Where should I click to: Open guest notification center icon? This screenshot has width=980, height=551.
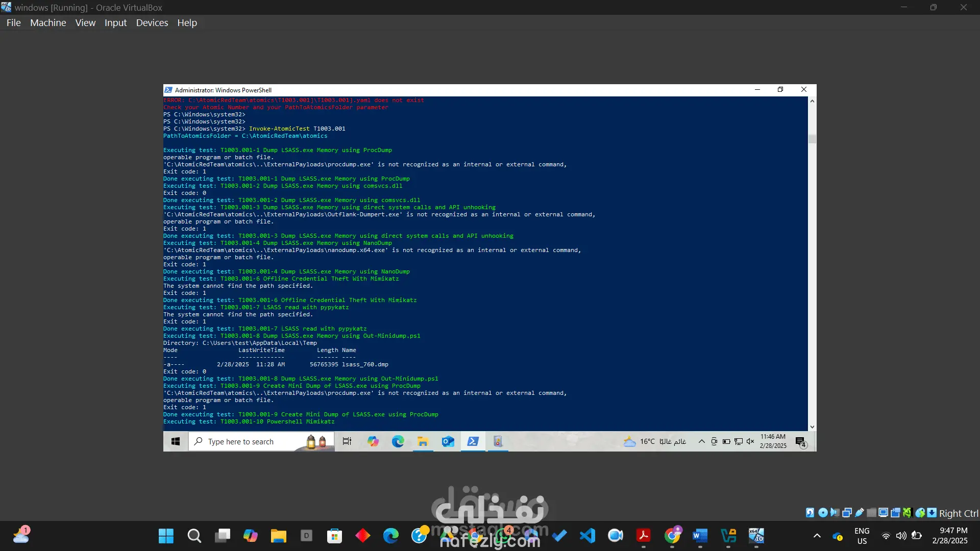point(800,442)
